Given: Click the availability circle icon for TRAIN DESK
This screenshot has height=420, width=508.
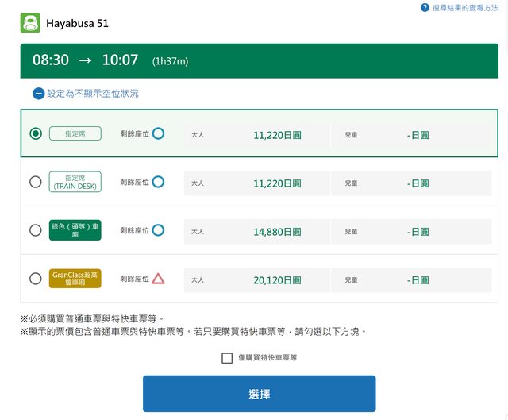Looking at the screenshot, I should (x=158, y=182).
